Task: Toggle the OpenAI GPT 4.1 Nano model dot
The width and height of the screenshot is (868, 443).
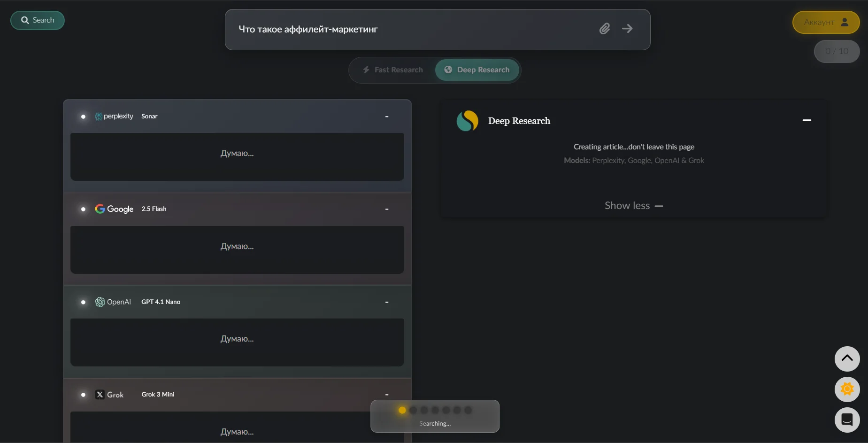Action: tap(83, 302)
